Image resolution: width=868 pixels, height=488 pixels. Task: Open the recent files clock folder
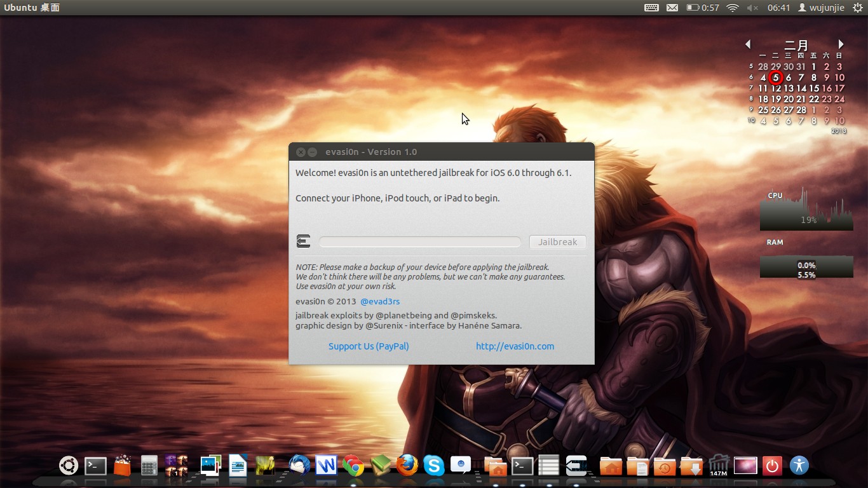pos(665,466)
